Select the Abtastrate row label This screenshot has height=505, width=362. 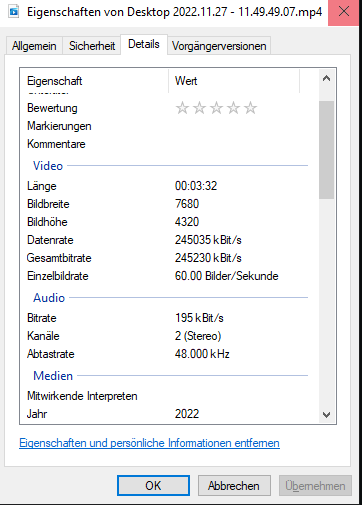[51, 354]
